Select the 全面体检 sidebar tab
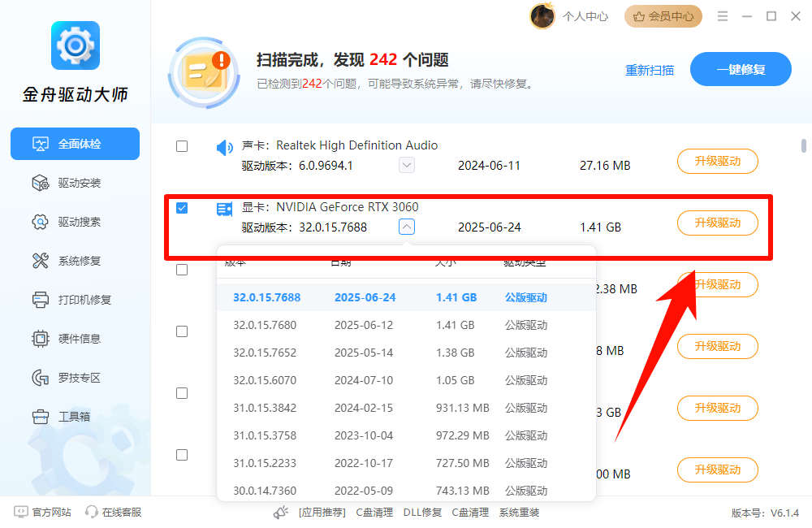This screenshot has width=812, height=528. (75, 144)
